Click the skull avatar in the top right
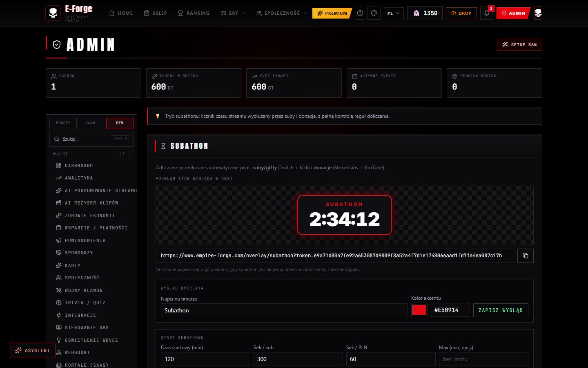Viewport: 588px width, 368px height. (538, 13)
